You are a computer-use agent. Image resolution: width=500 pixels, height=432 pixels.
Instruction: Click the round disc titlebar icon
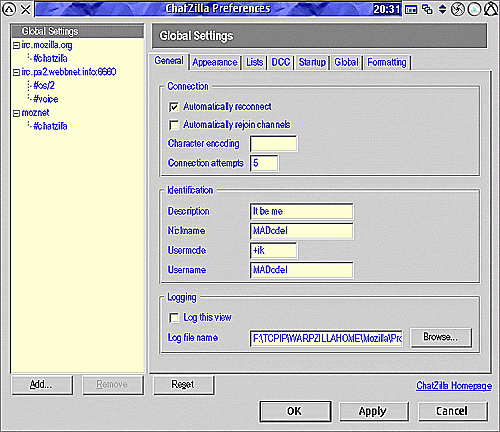[474, 9]
